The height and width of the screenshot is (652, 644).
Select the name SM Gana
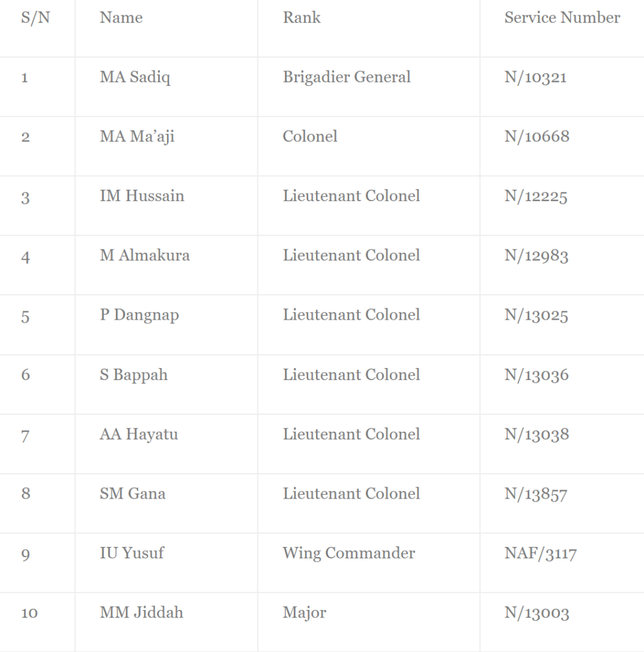point(132,493)
